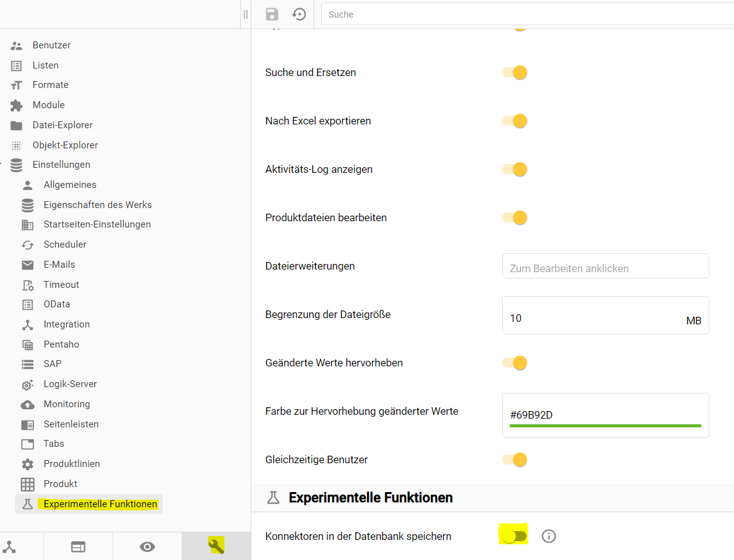Click the green color bar for #69B92D
Screen dimensions: 734x560
[x=605, y=425]
